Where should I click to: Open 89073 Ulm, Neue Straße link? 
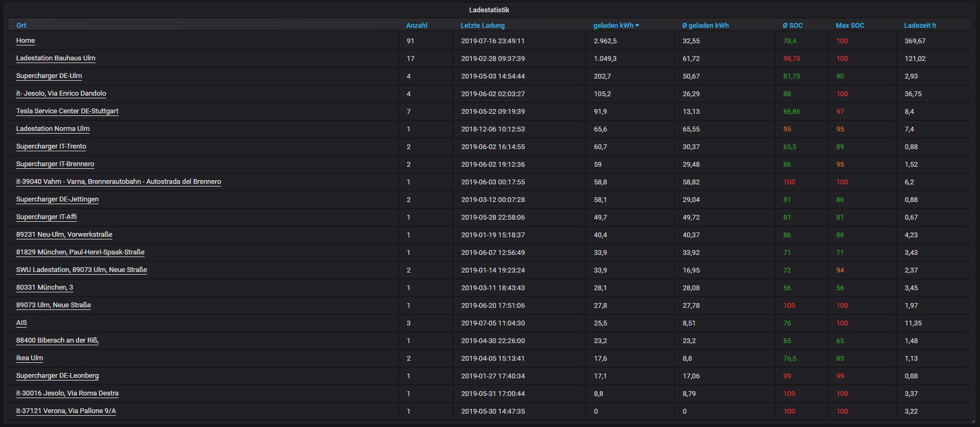click(53, 305)
